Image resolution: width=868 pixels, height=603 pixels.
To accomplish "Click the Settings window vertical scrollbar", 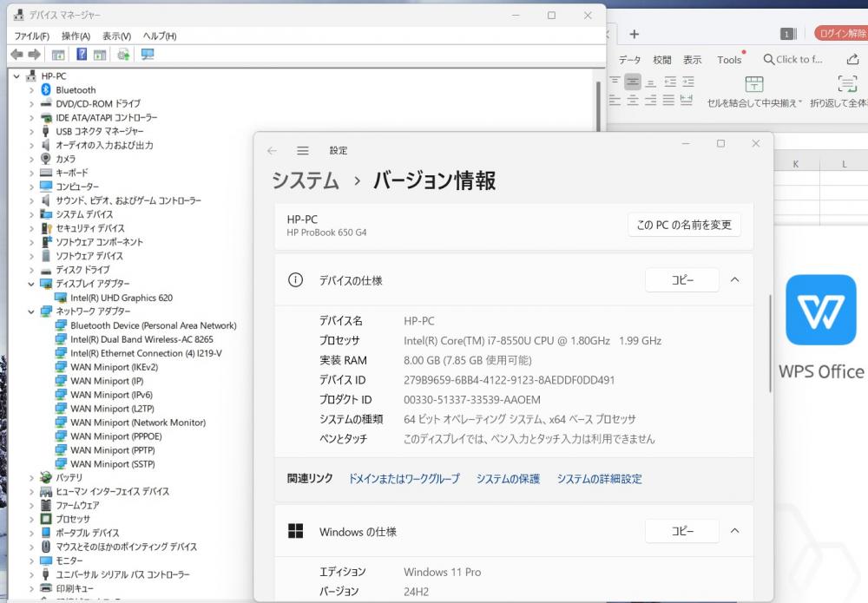I will click(x=769, y=347).
